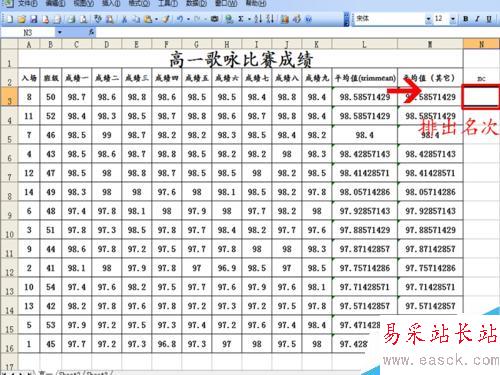
Task: Open the Chart Wizard icon
Action: pos(284,19)
